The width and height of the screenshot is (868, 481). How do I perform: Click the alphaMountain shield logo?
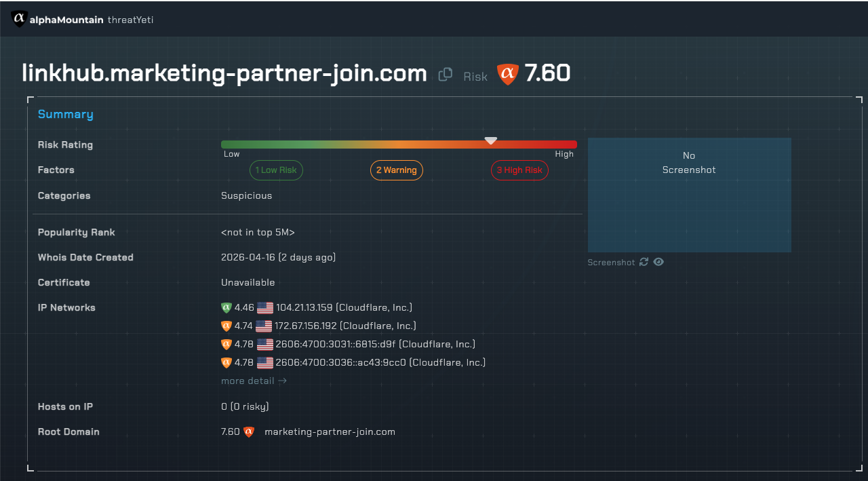(19, 19)
